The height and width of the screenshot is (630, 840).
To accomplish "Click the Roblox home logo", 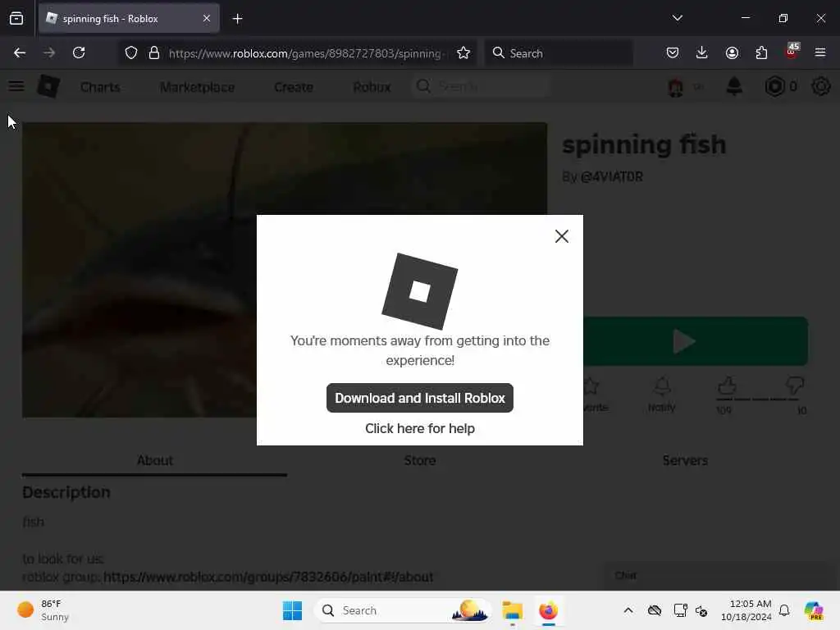I will pyautogui.click(x=48, y=86).
